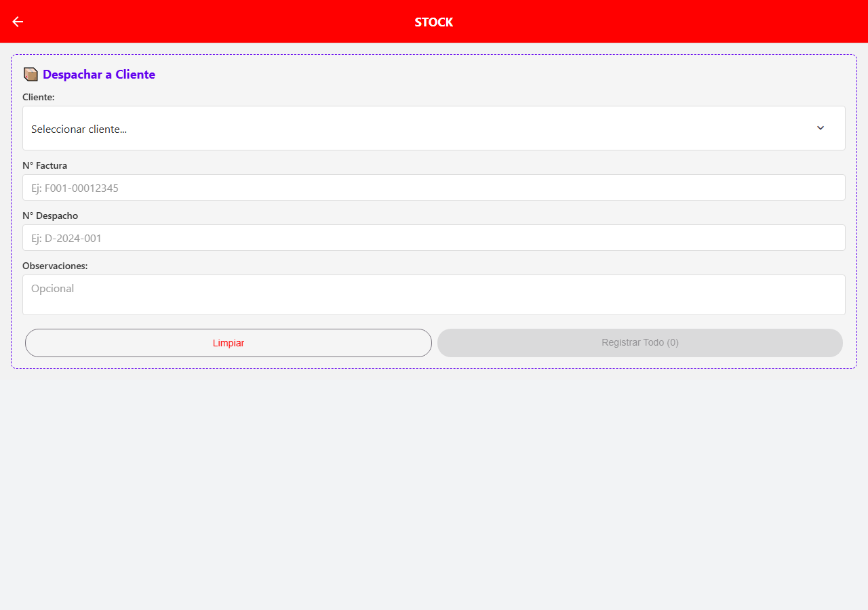The image size is (868, 610).
Task: Click the N° Factura label
Action: (45, 165)
